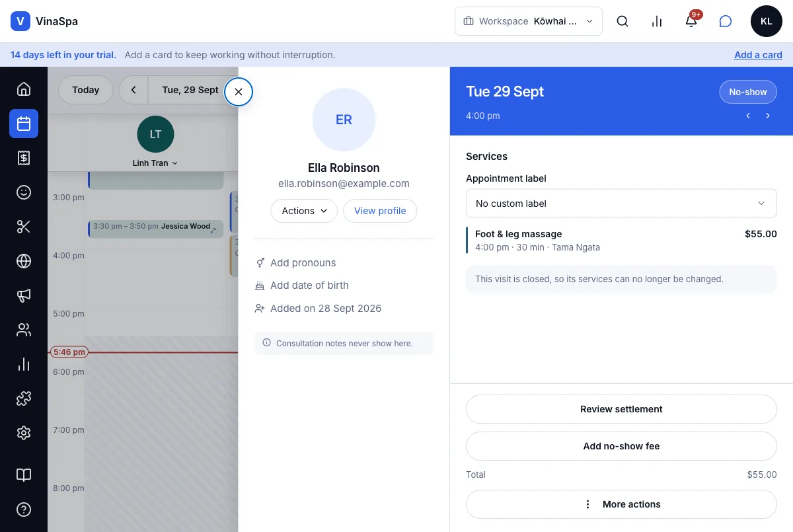Open the Services scissors icon in sidebar

coord(24,227)
